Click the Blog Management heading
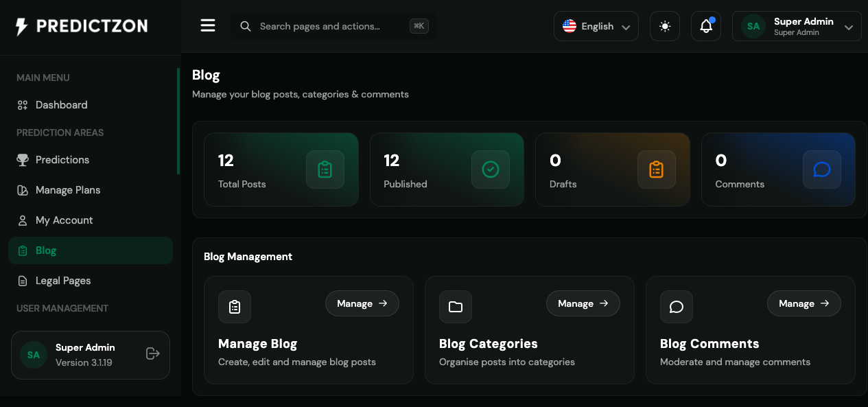Viewport: 868px width, 407px height. pyautogui.click(x=248, y=257)
